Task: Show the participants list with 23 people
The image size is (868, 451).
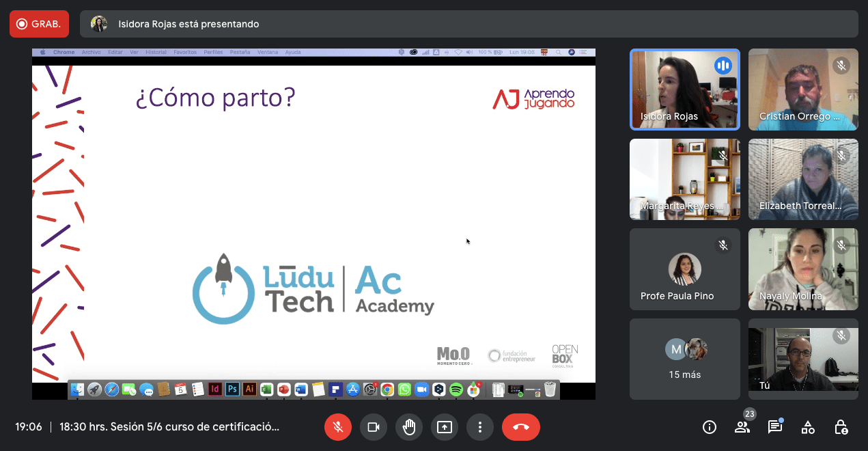Action: 742,427
